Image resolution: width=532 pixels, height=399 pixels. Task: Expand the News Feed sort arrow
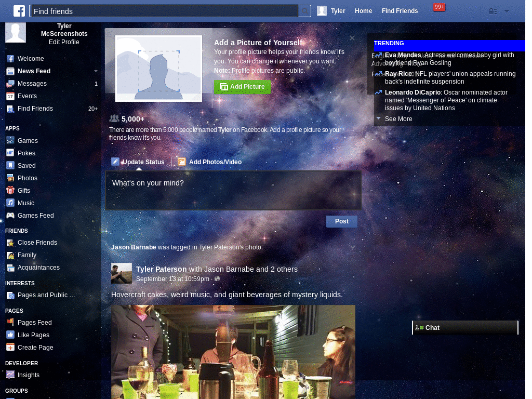(x=96, y=71)
